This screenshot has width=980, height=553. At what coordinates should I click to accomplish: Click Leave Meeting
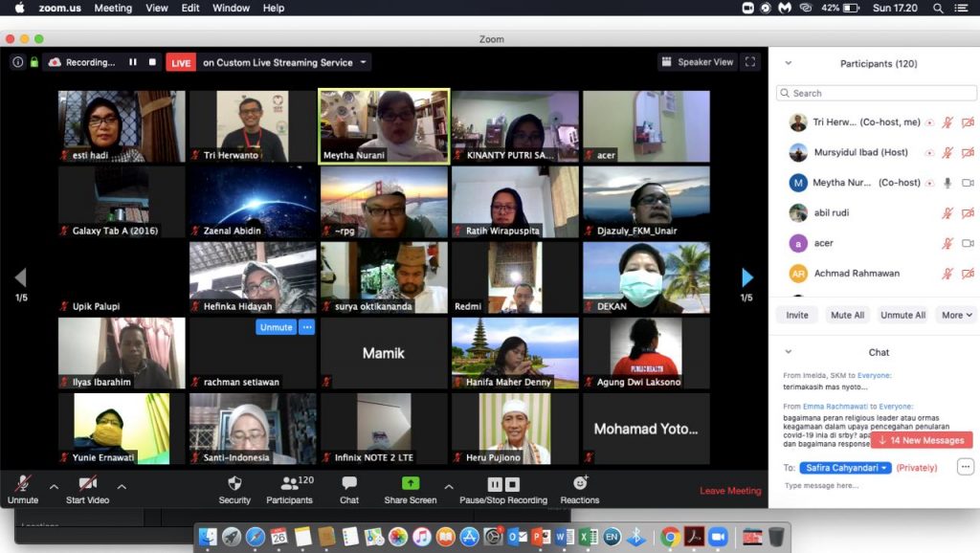pos(730,491)
